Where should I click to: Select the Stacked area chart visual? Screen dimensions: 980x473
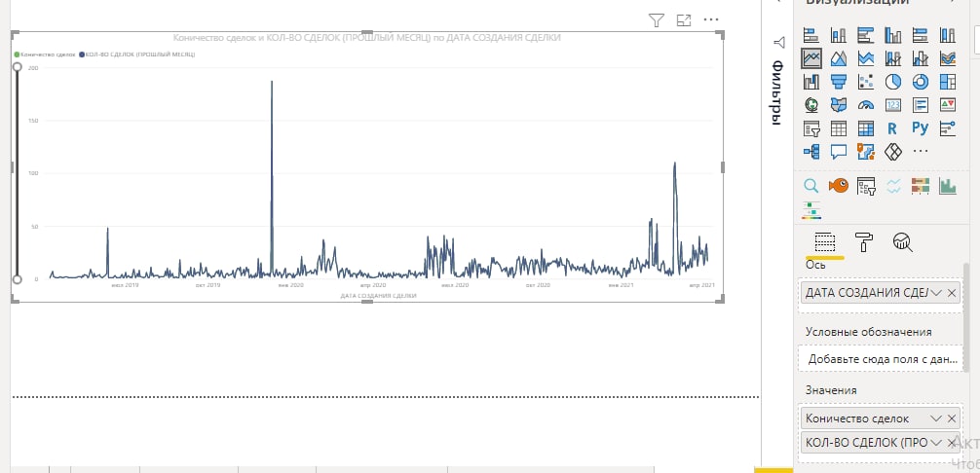tap(866, 58)
